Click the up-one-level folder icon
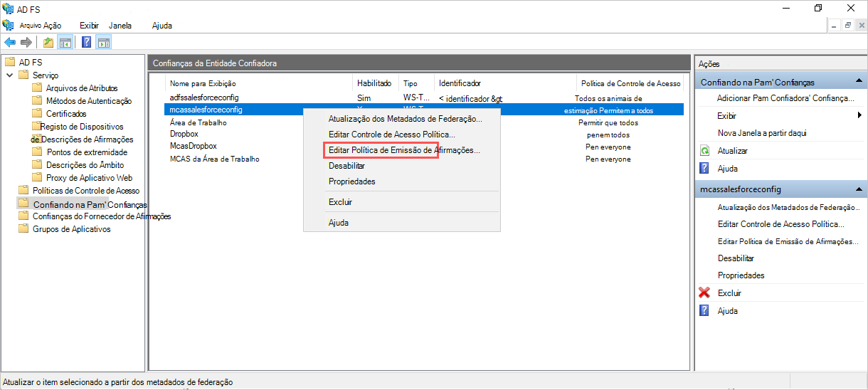Viewport: 868px width, 390px height. pyautogui.click(x=48, y=43)
